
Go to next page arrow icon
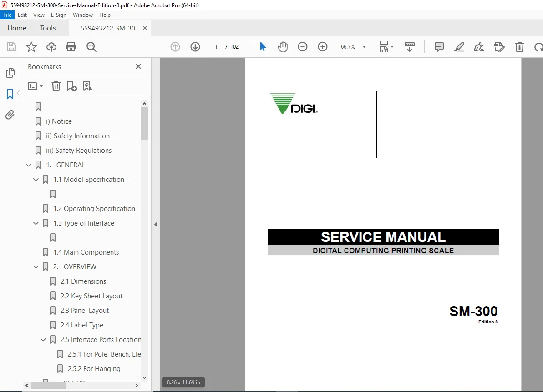195,47
